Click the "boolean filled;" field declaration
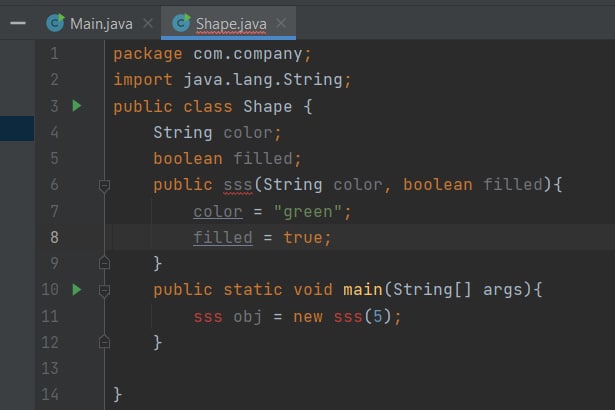Viewport: 615px width, 410px height. 227,159
